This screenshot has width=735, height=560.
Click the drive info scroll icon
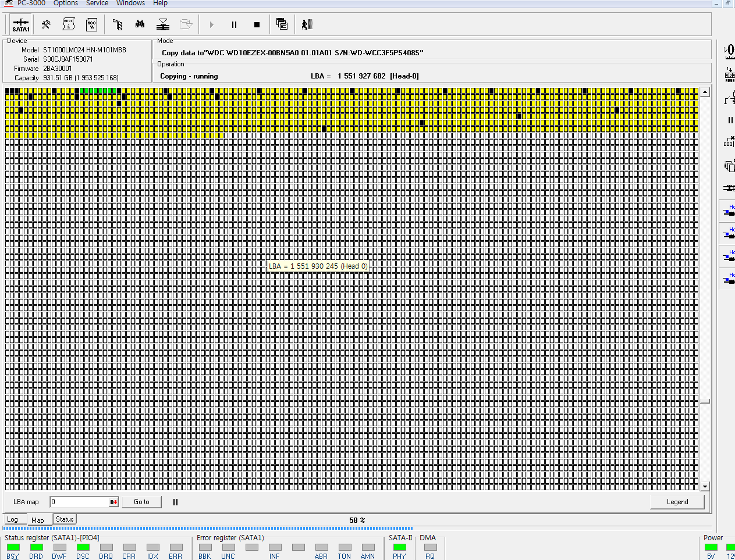69,24
